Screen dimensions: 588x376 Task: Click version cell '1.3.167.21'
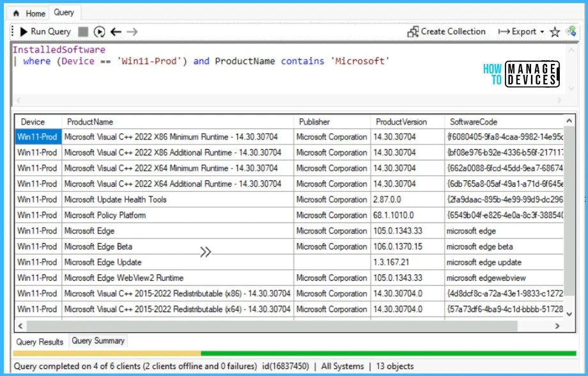[408, 262]
